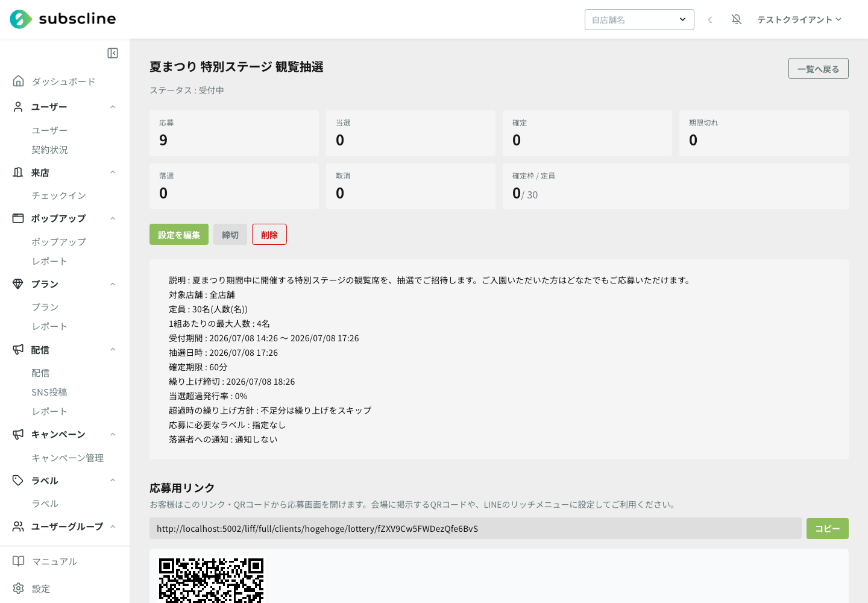The width and height of the screenshot is (868, 603).
Task: Click 締切 button
Action: 230,235
